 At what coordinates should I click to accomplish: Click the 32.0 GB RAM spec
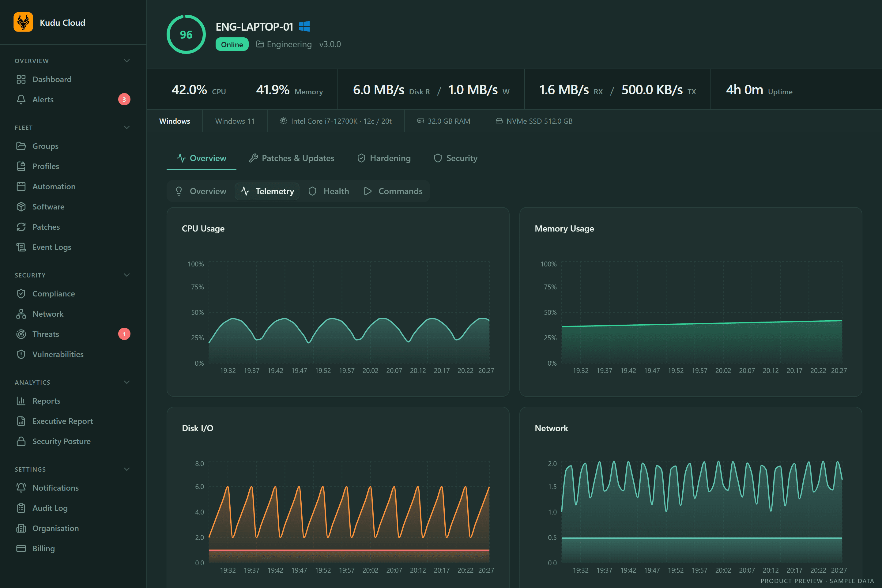click(444, 121)
